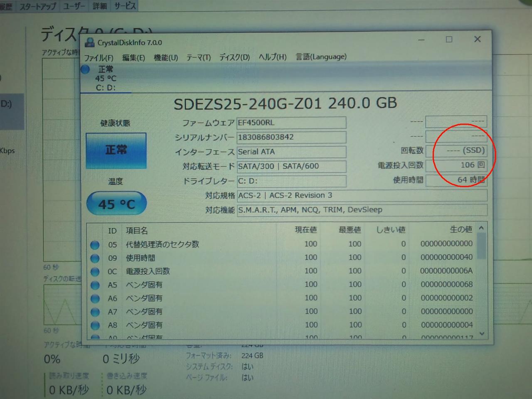Click the 電源投入回数 field showing 106 回
The height and width of the screenshot is (399, 532).
coord(456,165)
